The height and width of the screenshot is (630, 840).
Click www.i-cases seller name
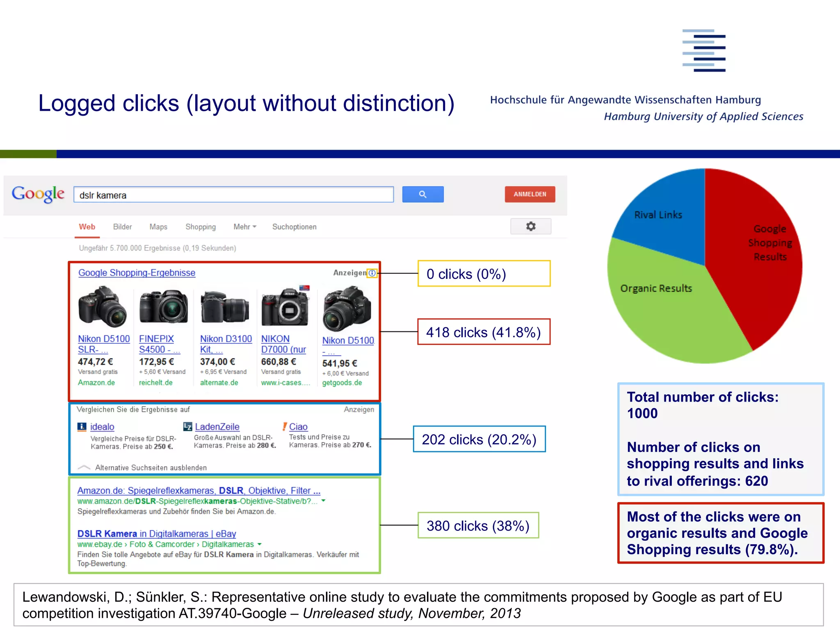coord(285,383)
